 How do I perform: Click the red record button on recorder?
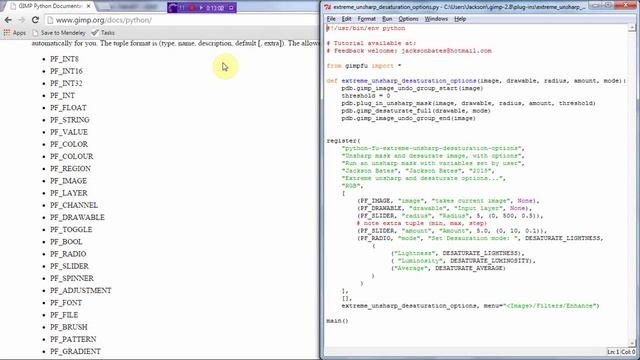coord(192,7)
